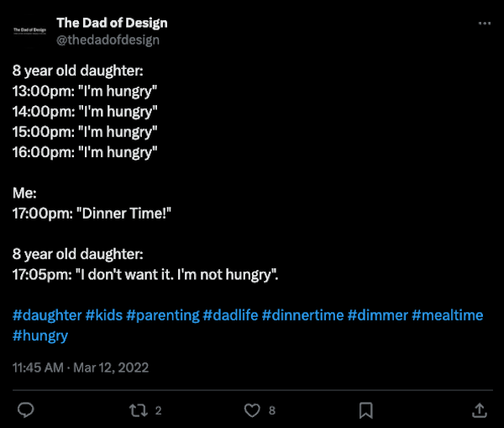Image resolution: width=504 pixels, height=428 pixels.
Task: Open the #hungry hashtag
Action: [40, 336]
